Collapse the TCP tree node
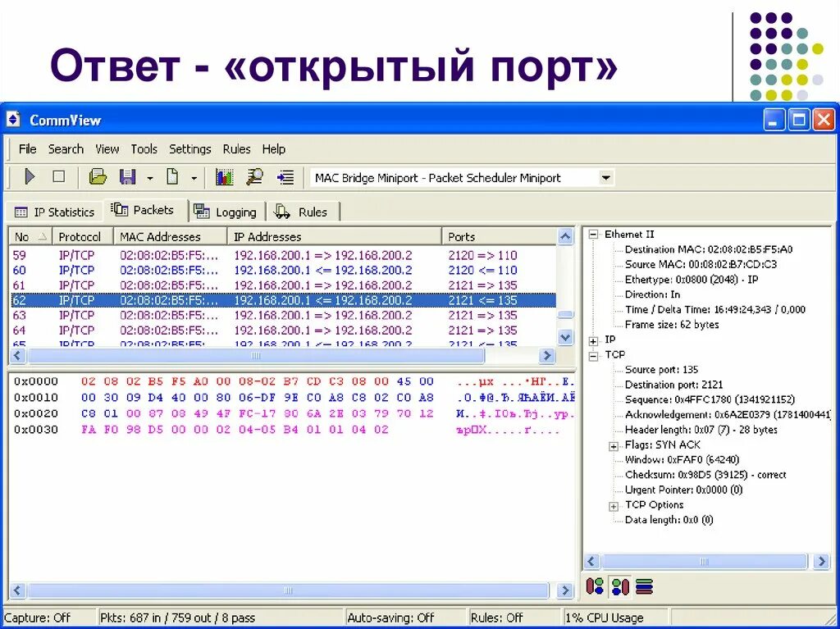 pyautogui.click(x=593, y=355)
